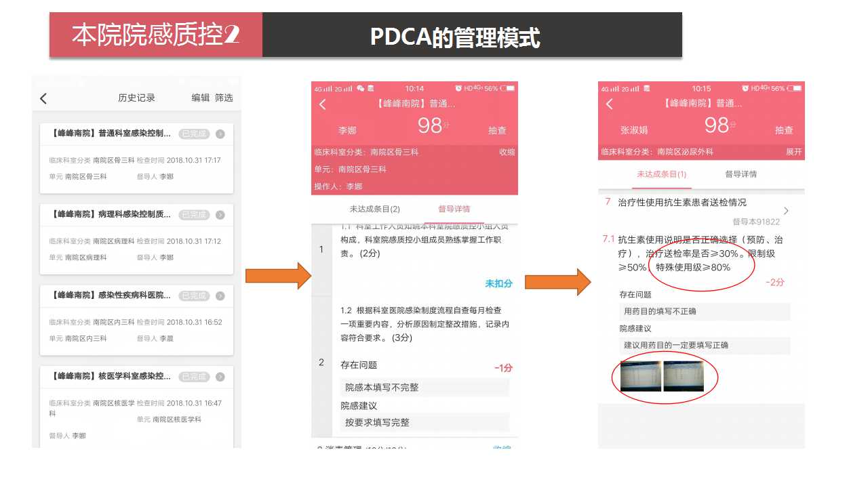Click the 用药目的填写不正确 field
This screenshot has height=488, width=868.
[705, 312]
